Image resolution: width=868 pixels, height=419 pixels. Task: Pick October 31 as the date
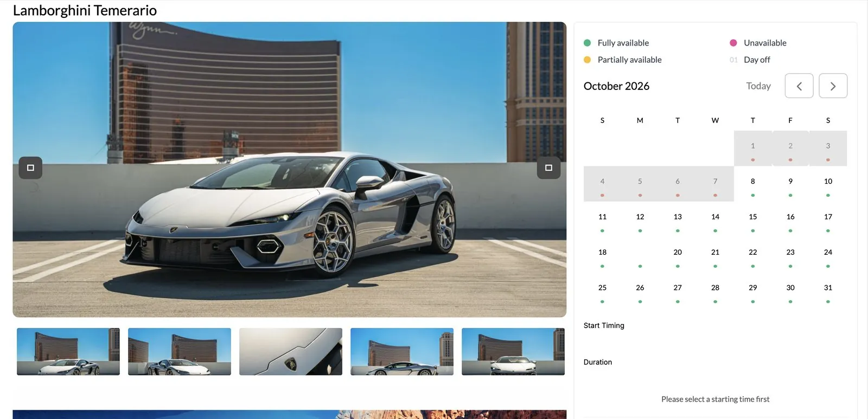[828, 291]
